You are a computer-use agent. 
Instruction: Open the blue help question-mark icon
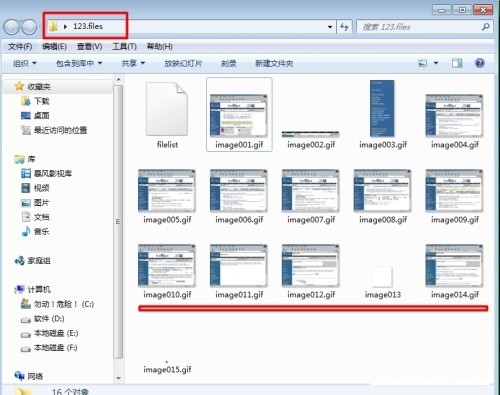coord(480,63)
